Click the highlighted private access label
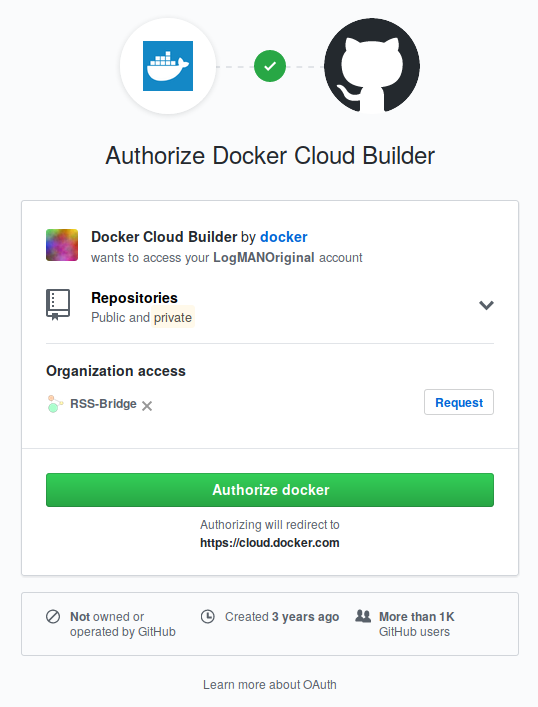Viewport: 538px width, 707px height. click(x=173, y=317)
